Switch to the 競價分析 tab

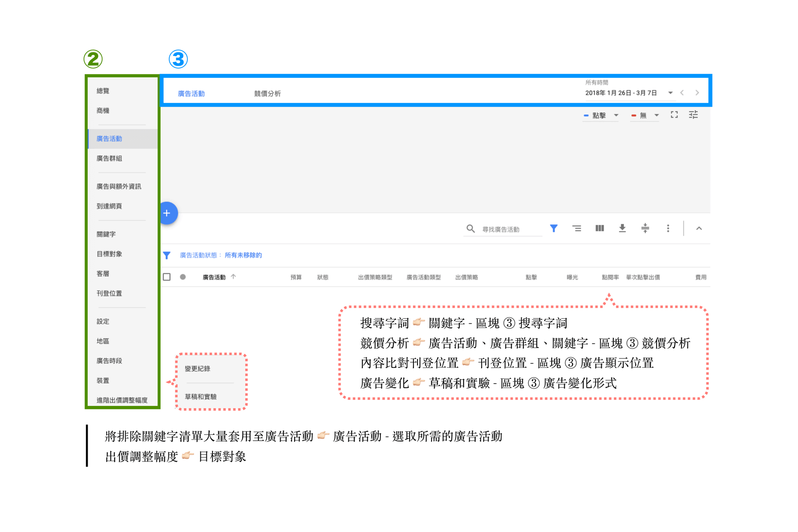click(x=267, y=94)
